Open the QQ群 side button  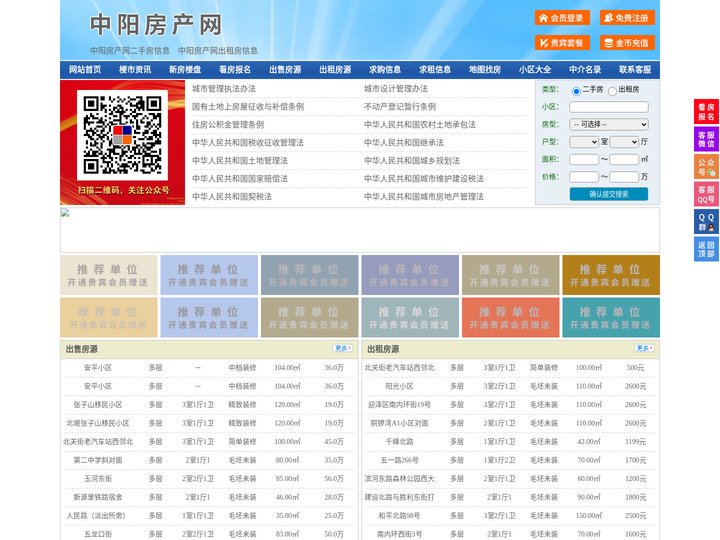pyautogui.click(x=706, y=222)
